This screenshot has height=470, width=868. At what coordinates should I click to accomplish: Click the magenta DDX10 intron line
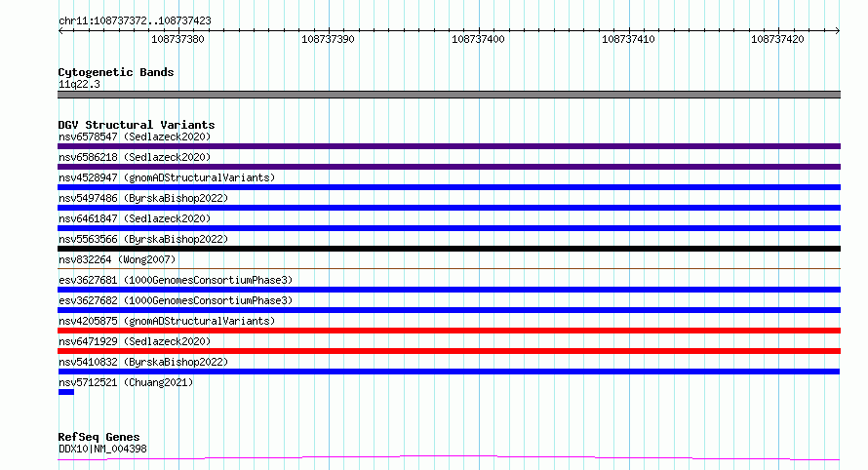pyautogui.click(x=449, y=457)
